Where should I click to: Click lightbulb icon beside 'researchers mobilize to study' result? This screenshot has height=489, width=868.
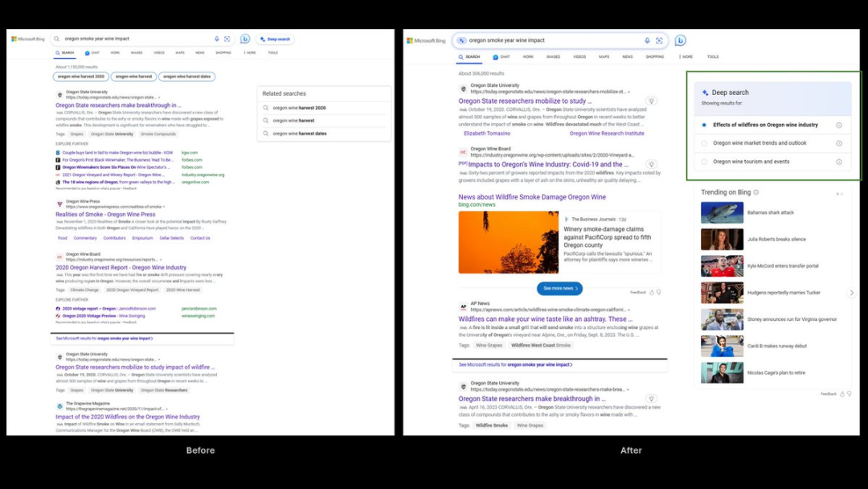click(652, 101)
